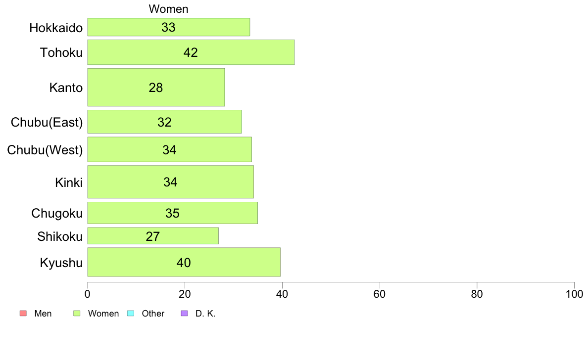The height and width of the screenshot is (364, 588).
Task: Select the Kinki bar showing 34
Action: (x=171, y=182)
